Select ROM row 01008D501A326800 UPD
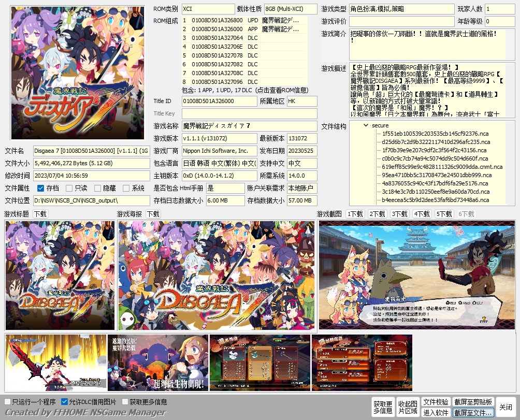520x420 pixels. tap(244, 20)
